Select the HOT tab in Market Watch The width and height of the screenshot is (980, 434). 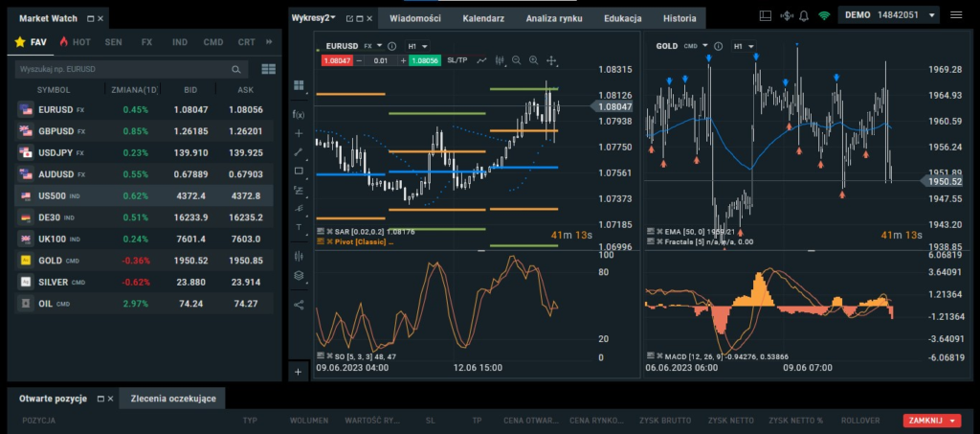pos(76,42)
